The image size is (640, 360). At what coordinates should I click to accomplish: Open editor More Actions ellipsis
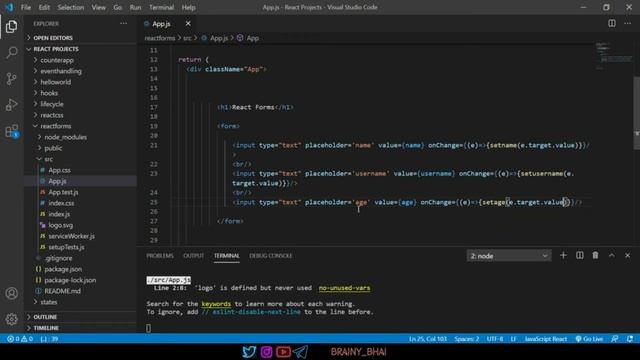(x=627, y=23)
